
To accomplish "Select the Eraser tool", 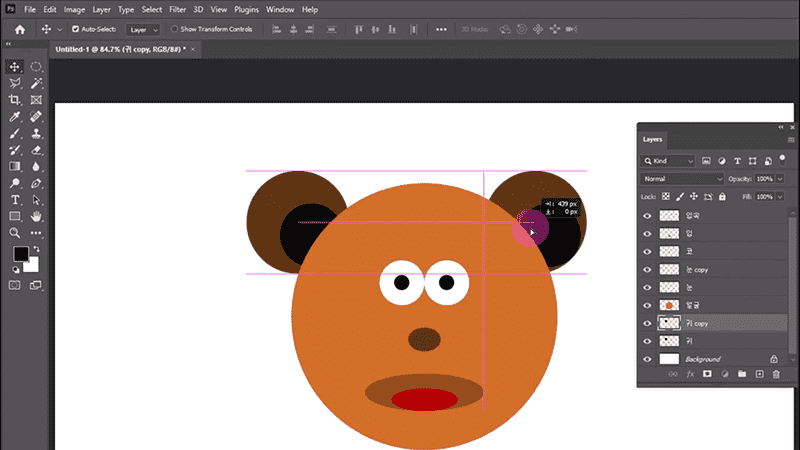I will [x=36, y=150].
